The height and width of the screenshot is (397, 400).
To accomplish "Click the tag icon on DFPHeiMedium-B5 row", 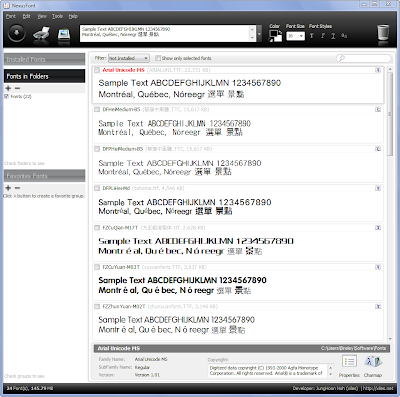I will point(378,149).
